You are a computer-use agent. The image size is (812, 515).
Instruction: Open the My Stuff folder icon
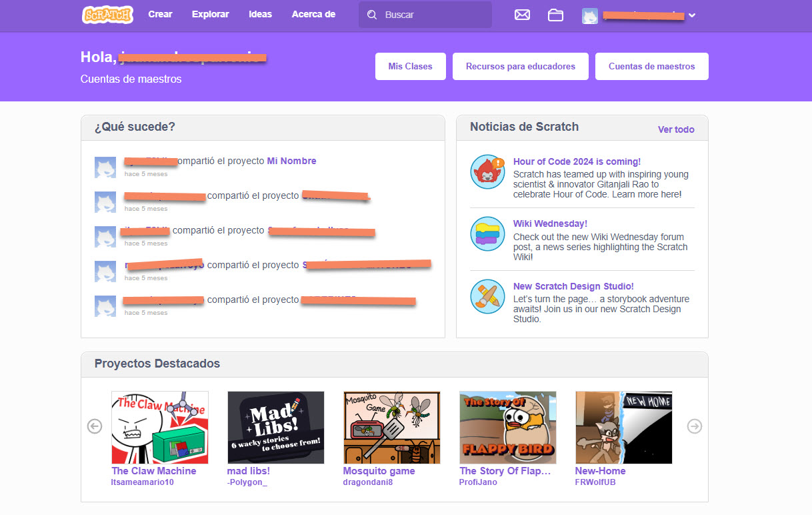click(x=555, y=14)
